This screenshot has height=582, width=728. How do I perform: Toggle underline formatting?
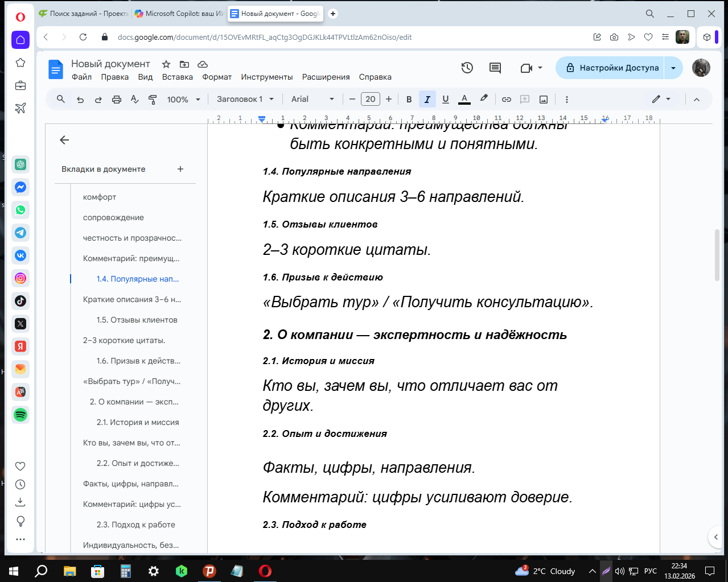click(x=445, y=99)
